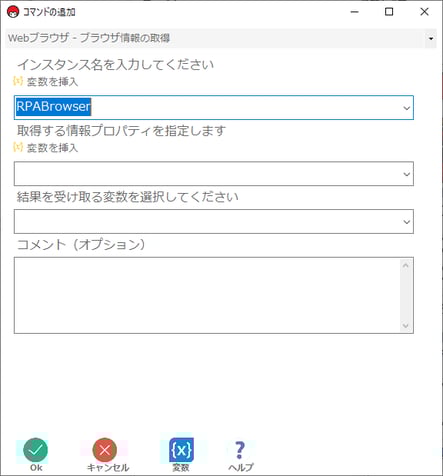The image size is (443, 476).
Task: Click 変数を挿入 link under property label
Action: (x=52, y=148)
